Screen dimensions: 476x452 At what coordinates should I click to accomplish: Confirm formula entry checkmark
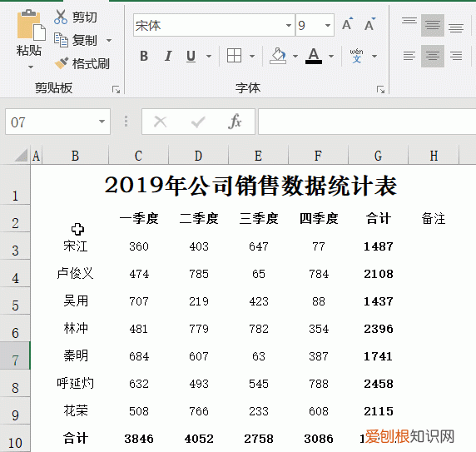coord(198,122)
